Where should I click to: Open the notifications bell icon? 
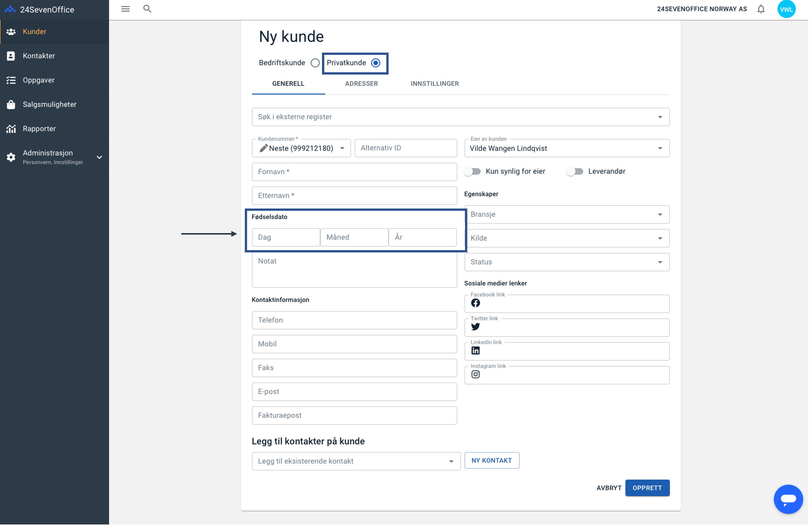[761, 9]
